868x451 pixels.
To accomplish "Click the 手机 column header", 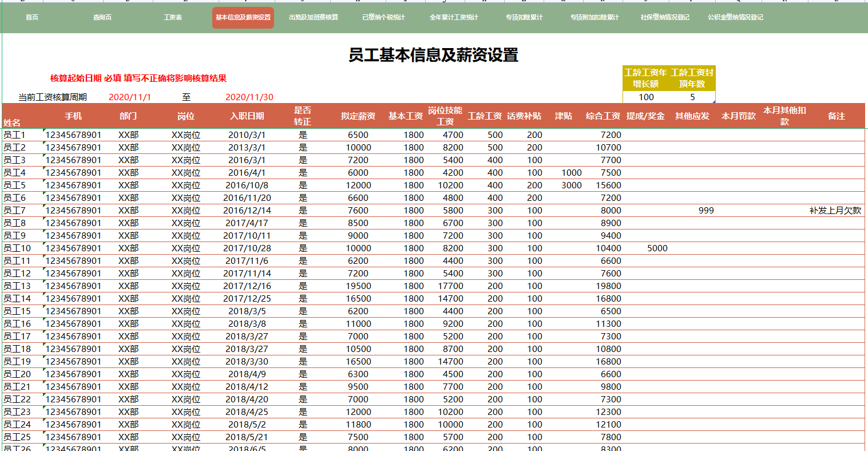I will (x=73, y=116).
